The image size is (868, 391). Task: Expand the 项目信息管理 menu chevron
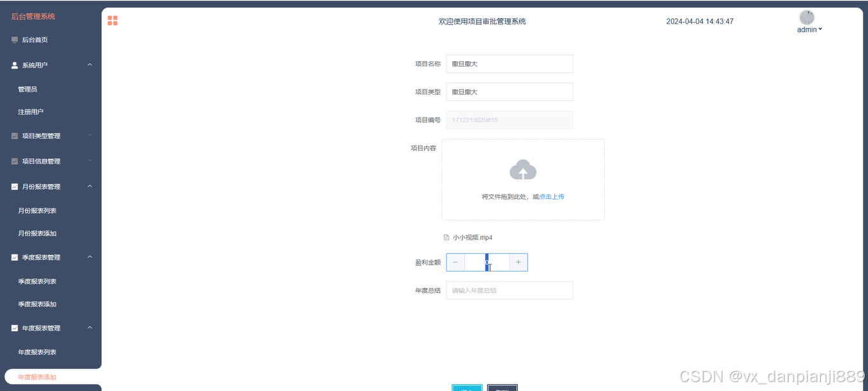90,161
